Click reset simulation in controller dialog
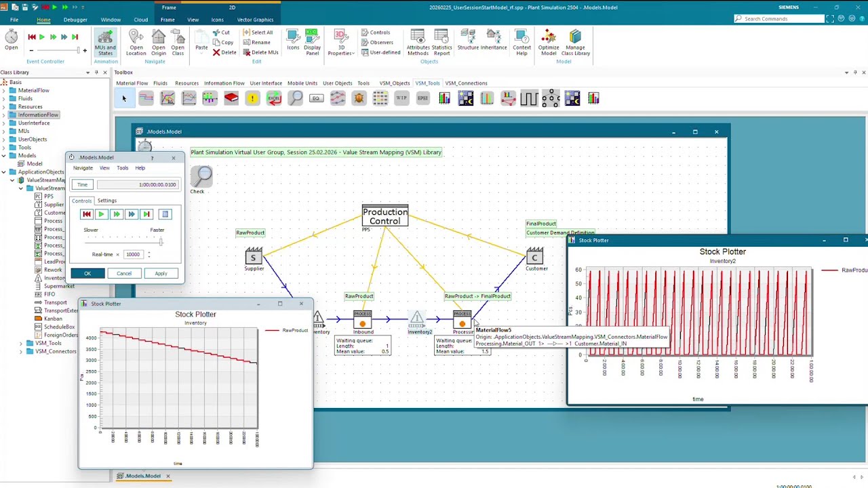Image resolution: width=868 pixels, height=488 pixels. 86,214
